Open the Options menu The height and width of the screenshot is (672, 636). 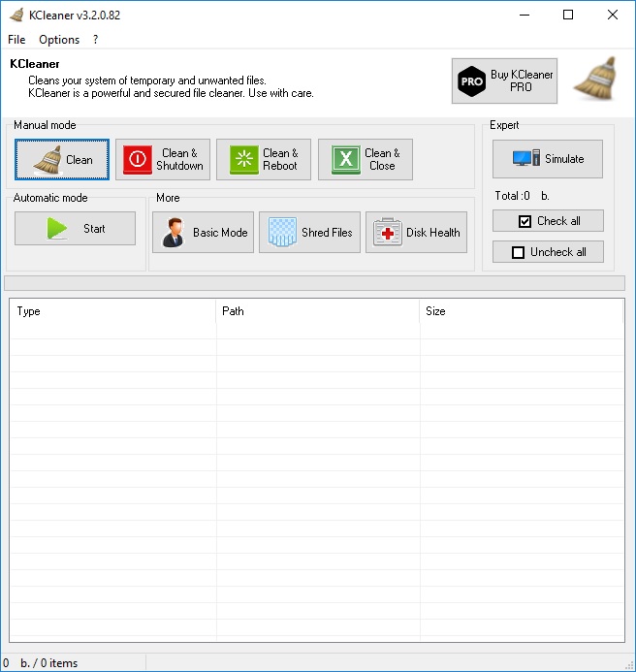click(59, 40)
